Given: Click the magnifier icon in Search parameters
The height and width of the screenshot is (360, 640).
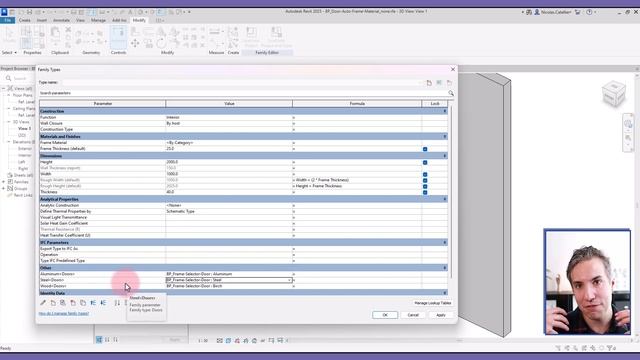Looking at the screenshot, I should pyautogui.click(x=451, y=93).
